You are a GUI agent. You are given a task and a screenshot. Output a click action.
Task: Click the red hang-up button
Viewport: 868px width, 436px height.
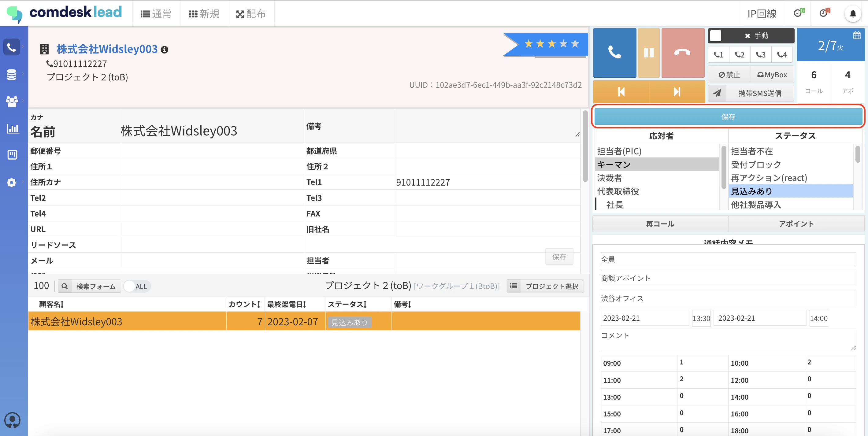click(x=683, y=53)
